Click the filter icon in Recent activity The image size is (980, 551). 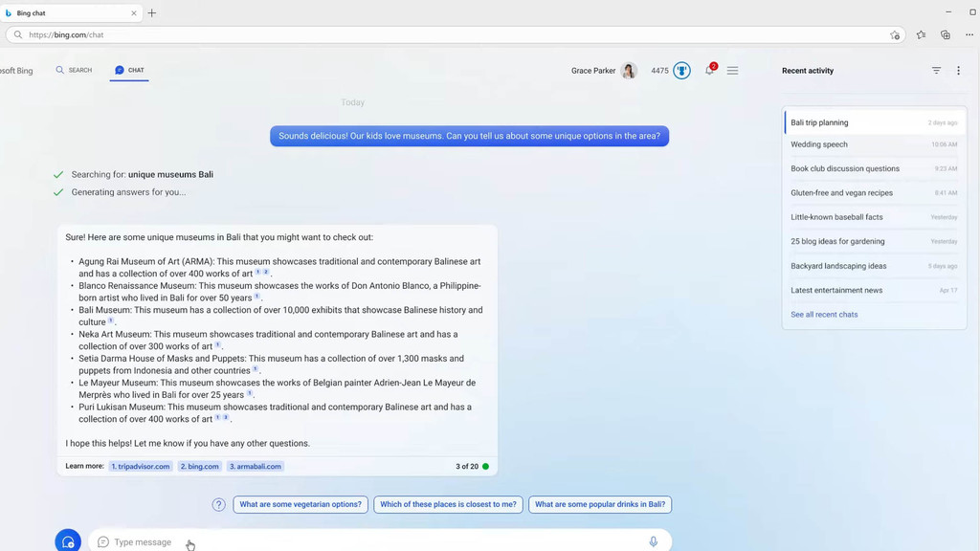point(936,71)
